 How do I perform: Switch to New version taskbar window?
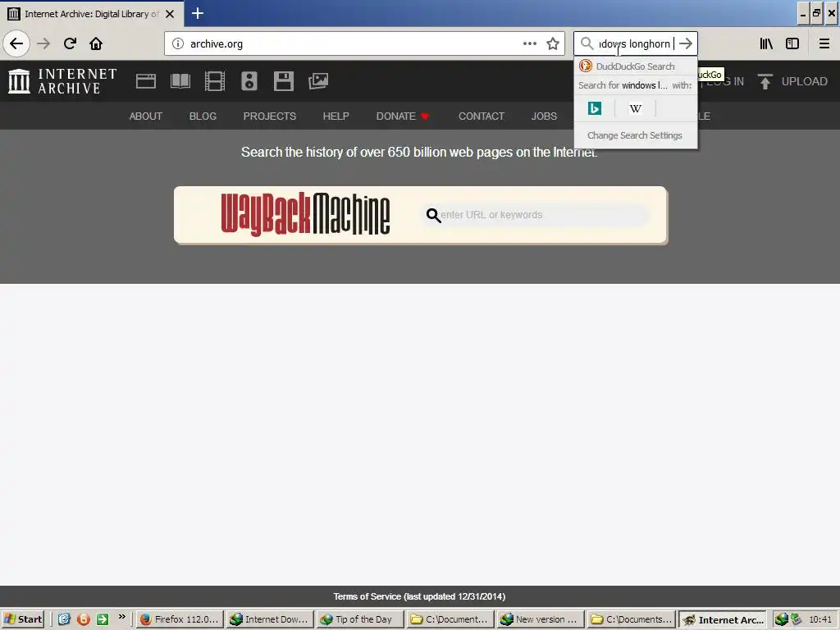pos(540,619)
